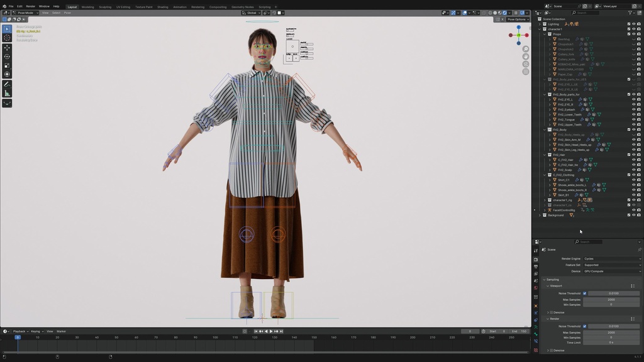This screenshot has height=362, width=644.
Task: Disable camera render visibility for the Props collection
Action: point(638,34)
